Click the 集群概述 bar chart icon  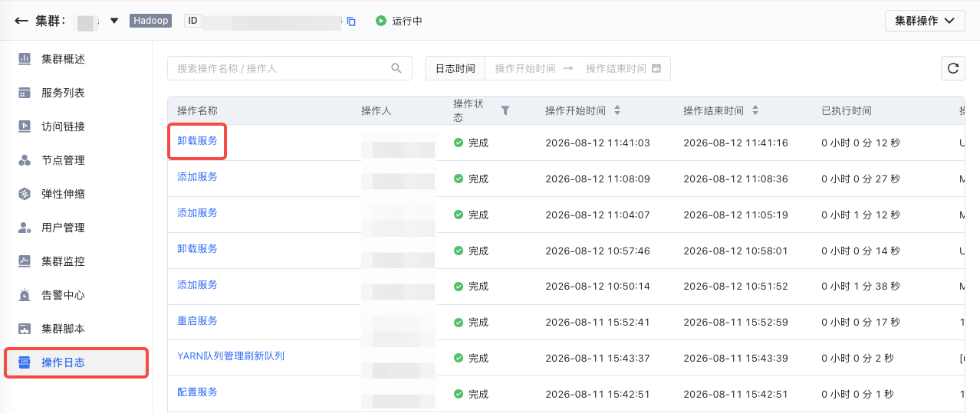25,59
